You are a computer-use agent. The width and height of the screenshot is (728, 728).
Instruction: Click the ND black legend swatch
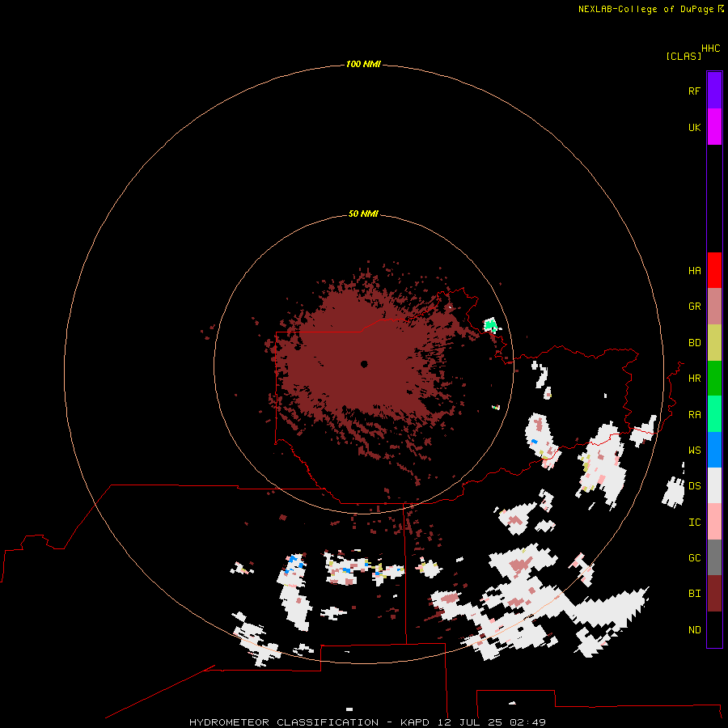(x=714, y=629)
